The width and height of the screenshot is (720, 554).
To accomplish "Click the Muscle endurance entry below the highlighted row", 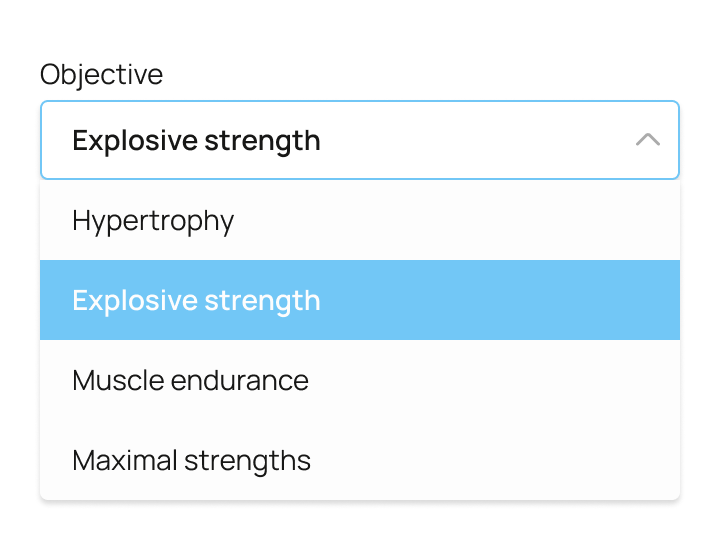I will (x=190, y=380).
